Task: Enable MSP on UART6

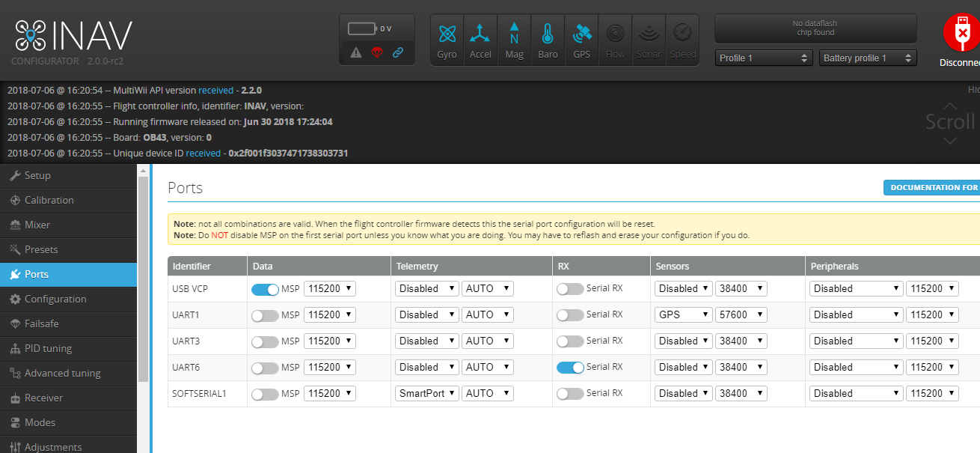Action: (x=265, y=368)
